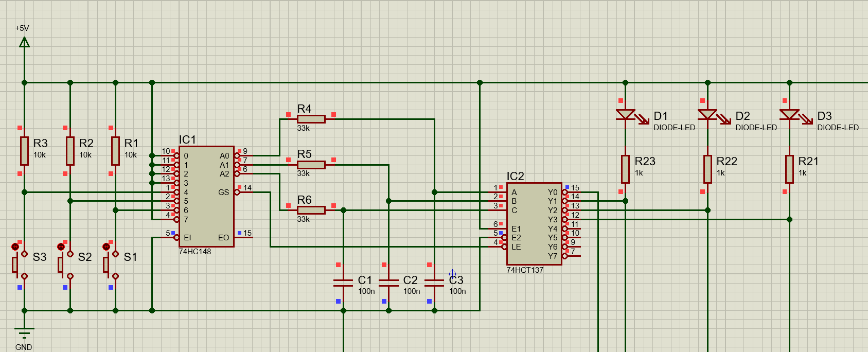Select pull-up resistor R3 10k
This screenshot has height=352, width=868.
point(24,151)
